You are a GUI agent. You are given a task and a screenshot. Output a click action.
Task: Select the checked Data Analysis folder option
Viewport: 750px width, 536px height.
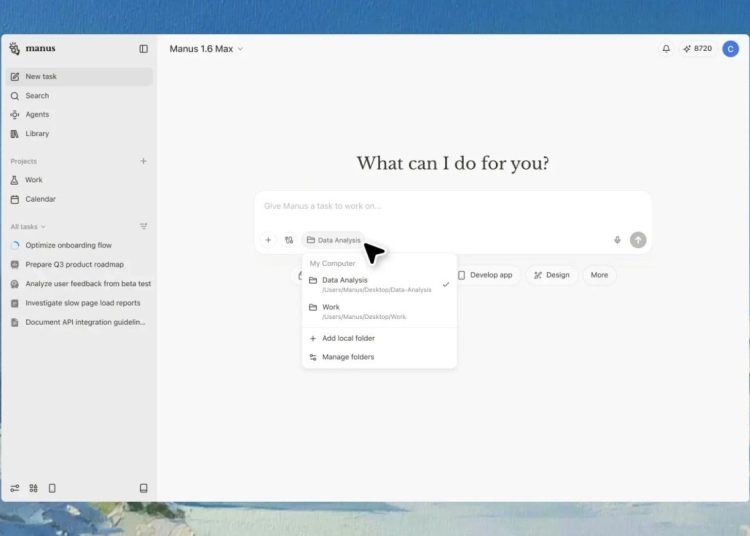378,284
